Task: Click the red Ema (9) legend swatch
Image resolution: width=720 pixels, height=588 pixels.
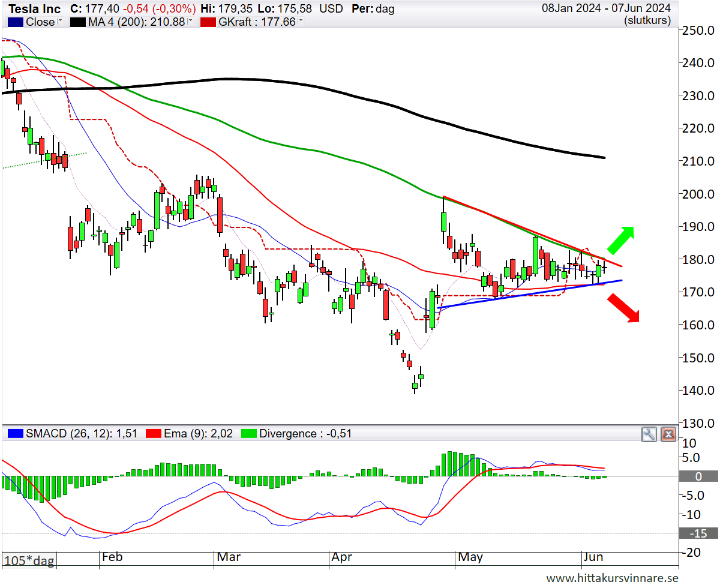Action: (152, 433)
